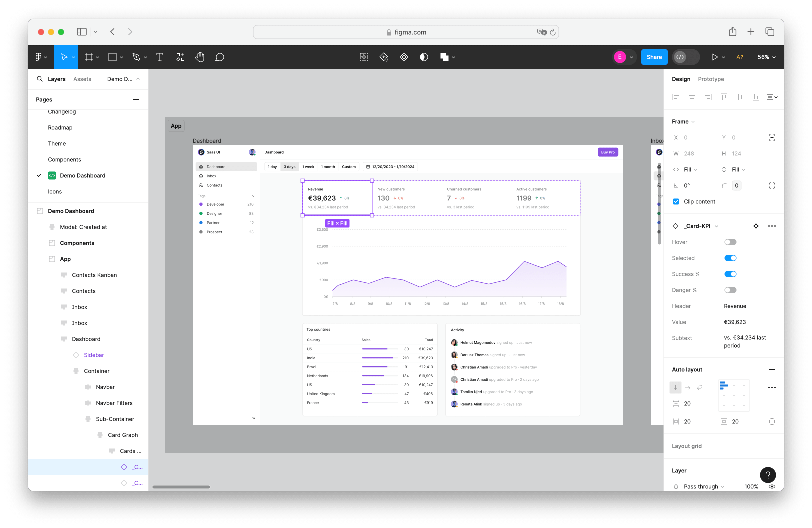Switch to the Prototype tab
This screenshot has height=528, width=812.
point(711,79)
